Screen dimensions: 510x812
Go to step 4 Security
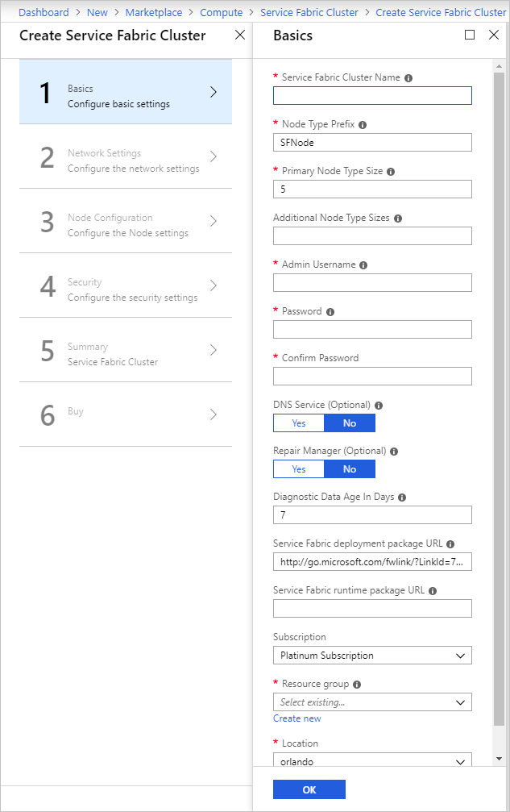click(126, 289)
